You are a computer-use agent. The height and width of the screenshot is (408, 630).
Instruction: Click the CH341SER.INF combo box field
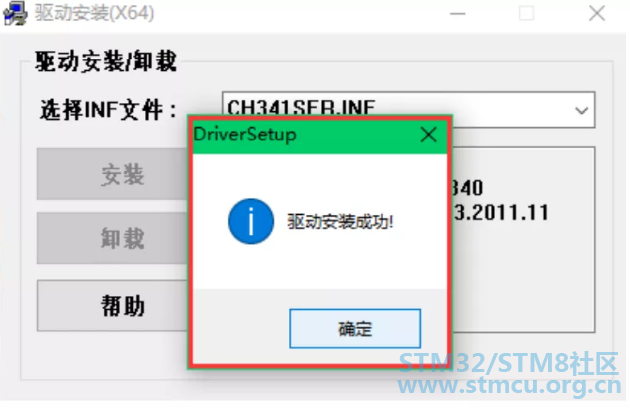click(408, 110)
